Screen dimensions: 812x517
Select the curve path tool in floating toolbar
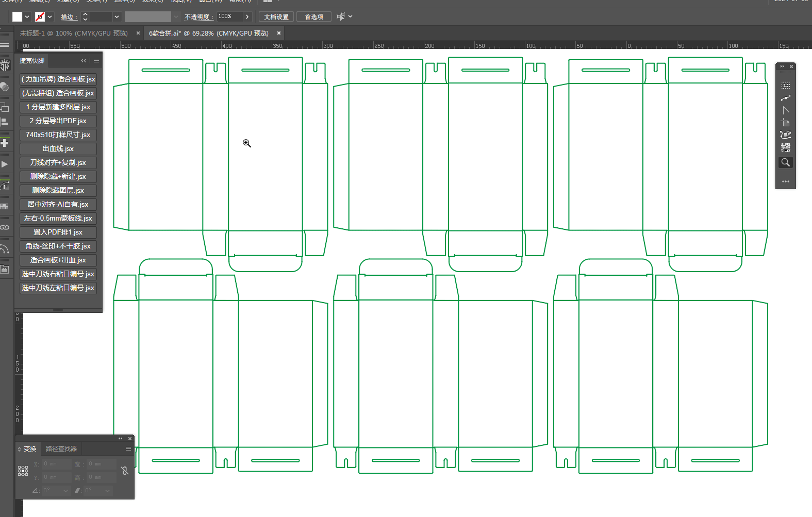click(x=785, y=98)
